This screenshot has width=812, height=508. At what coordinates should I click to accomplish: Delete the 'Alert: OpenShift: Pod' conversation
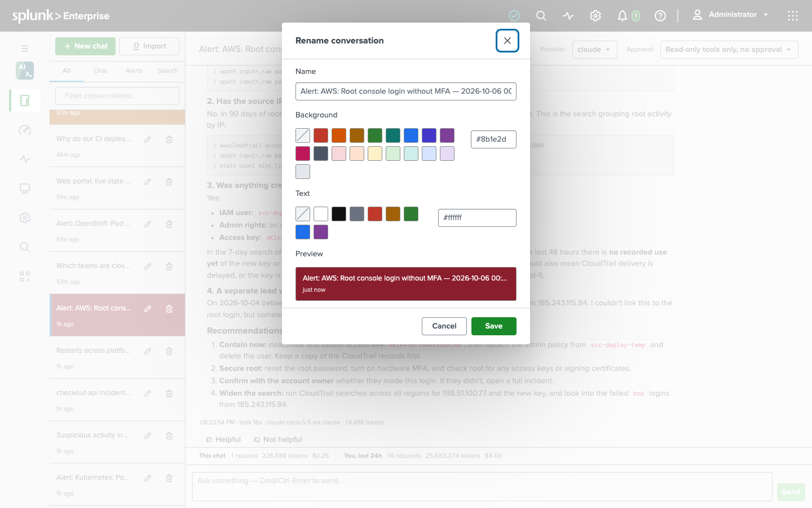169,224
